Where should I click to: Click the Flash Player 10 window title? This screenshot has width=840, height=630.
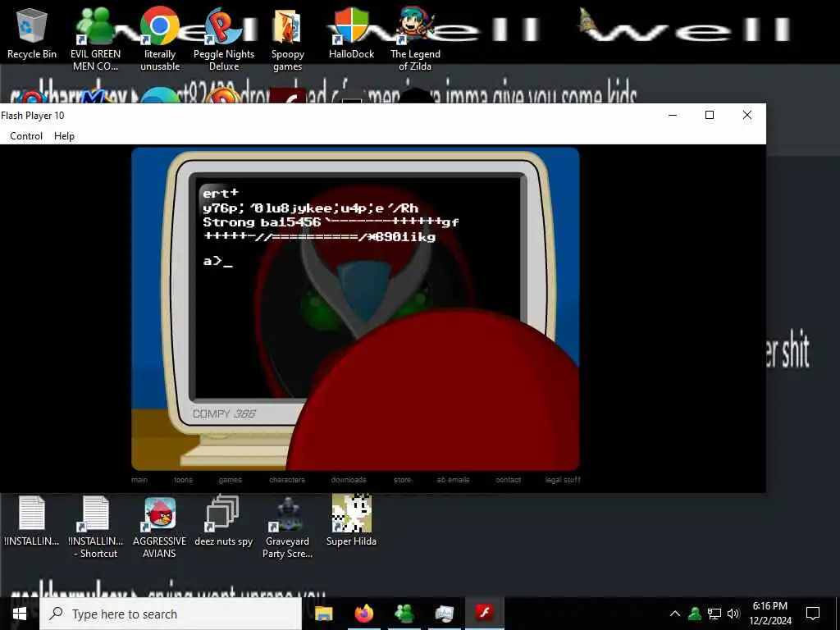click(33, 115)
